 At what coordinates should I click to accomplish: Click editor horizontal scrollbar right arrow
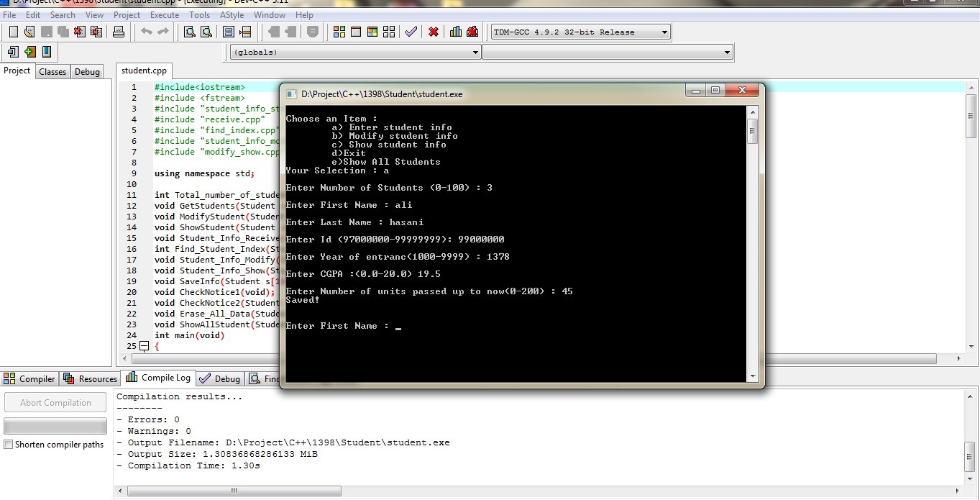click(x=959, y=358)
